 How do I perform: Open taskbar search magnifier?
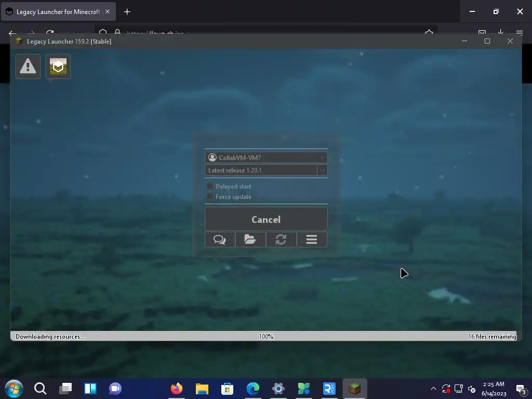click(40, 389)
